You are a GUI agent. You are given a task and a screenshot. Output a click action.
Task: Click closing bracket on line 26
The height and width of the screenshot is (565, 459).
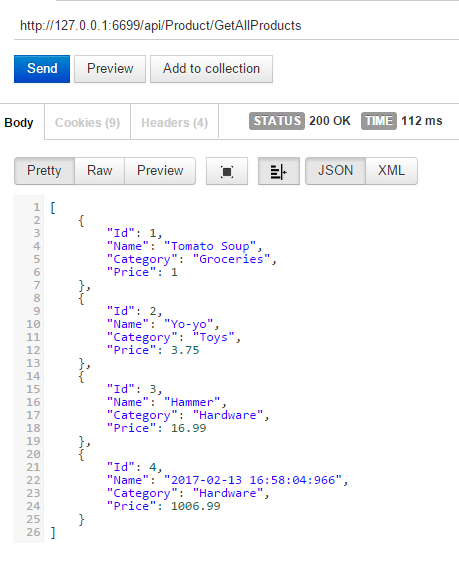click(x=53, y=532)
